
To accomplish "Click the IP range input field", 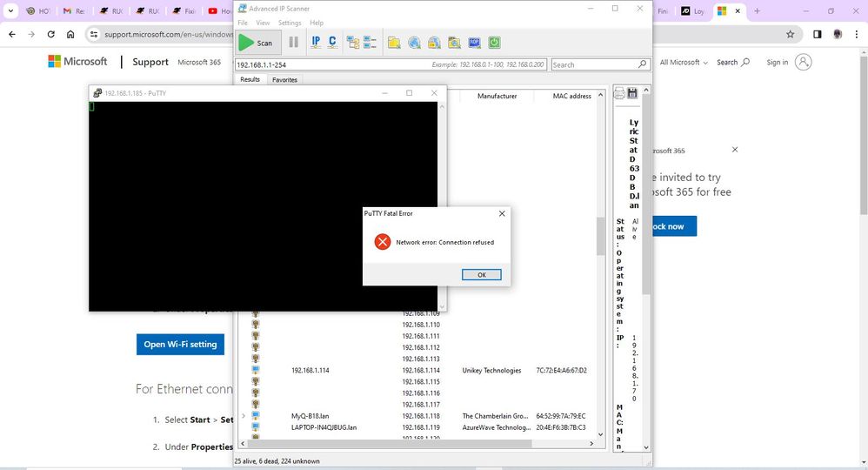I will (331, 64).
